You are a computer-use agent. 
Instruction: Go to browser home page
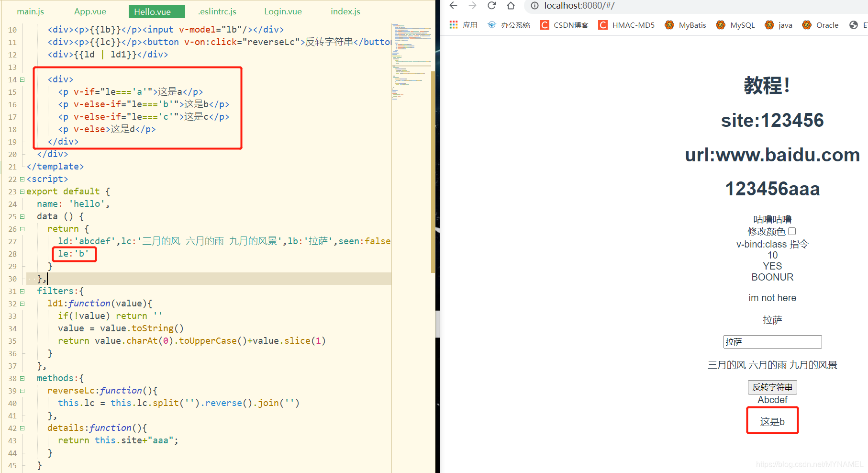coord(511,6)
